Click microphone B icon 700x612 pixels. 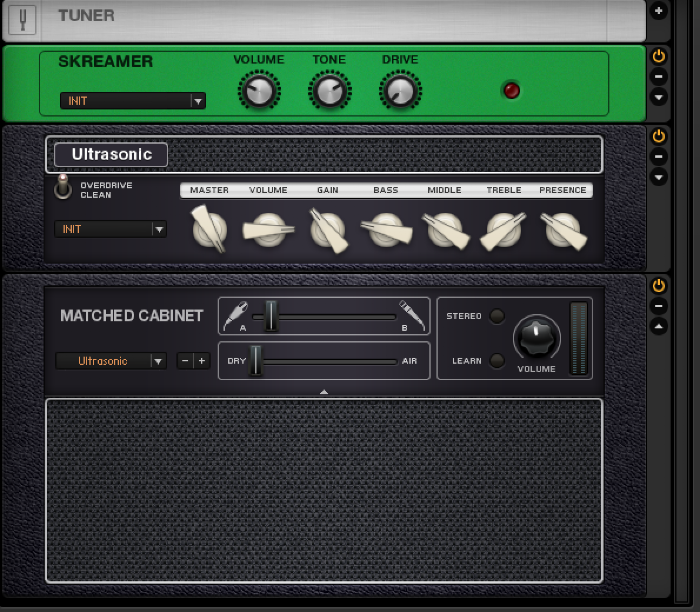412,316
